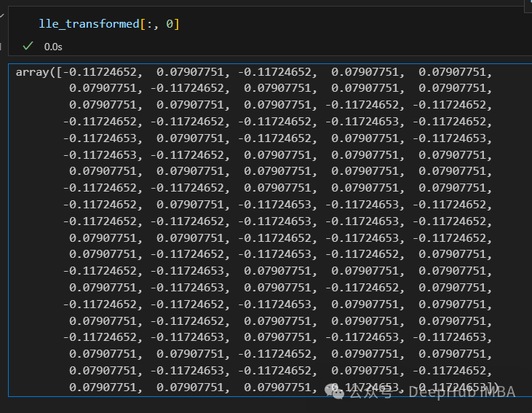
Task: Click the closing yellow bracket in code
Action: coord(176,24)
